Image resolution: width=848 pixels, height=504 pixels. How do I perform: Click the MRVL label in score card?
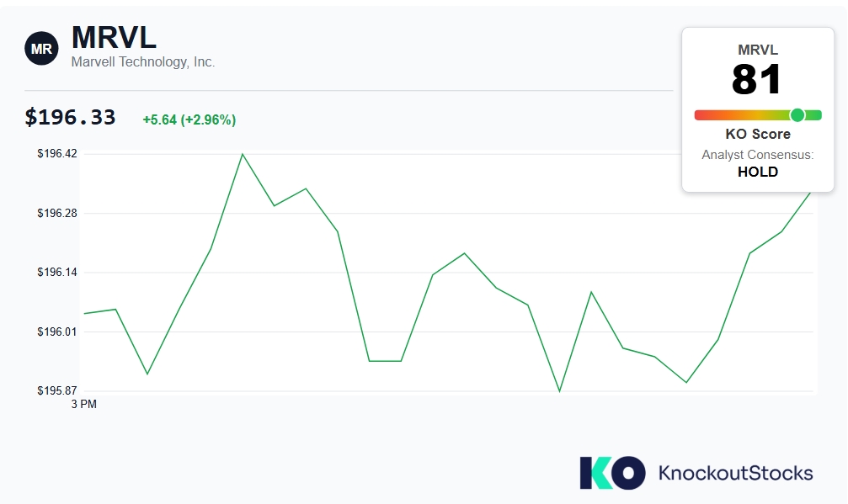pyautogui.click(x=758, y=50)
